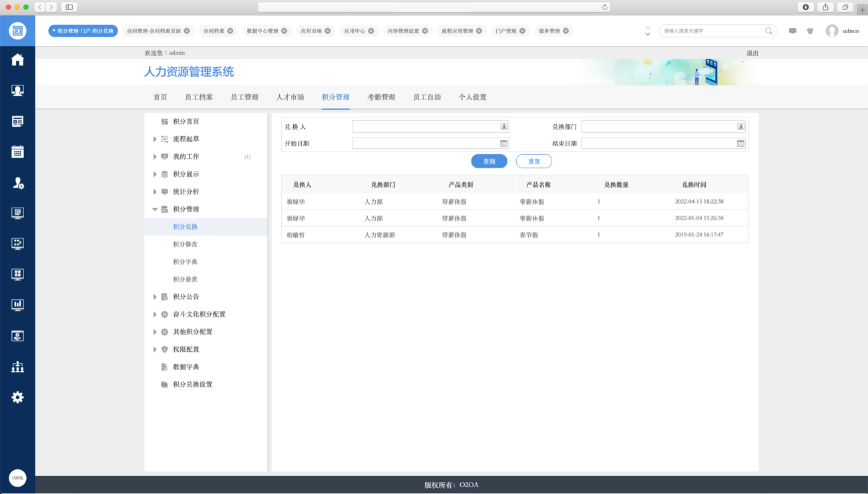Click the message icon beside search box
The width and height of the screenshot is (868, 494).
click(793, 31)
